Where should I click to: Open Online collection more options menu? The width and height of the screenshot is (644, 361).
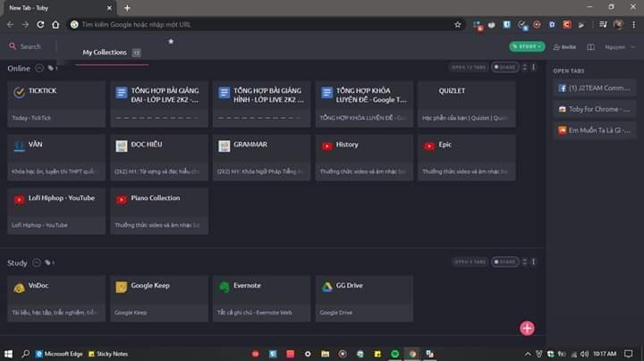pyautogui.click(x=533, y=67)
